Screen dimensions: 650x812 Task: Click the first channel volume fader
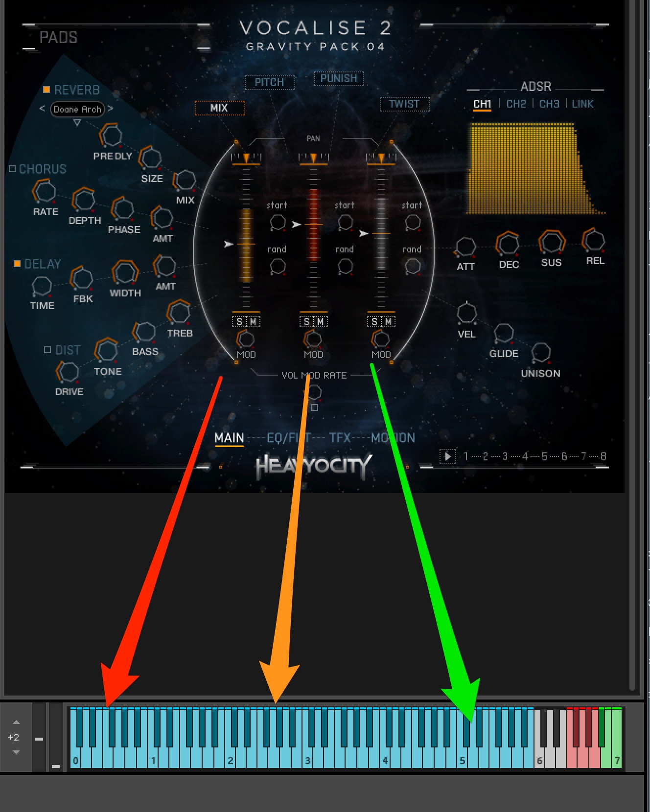click(246, 244)
